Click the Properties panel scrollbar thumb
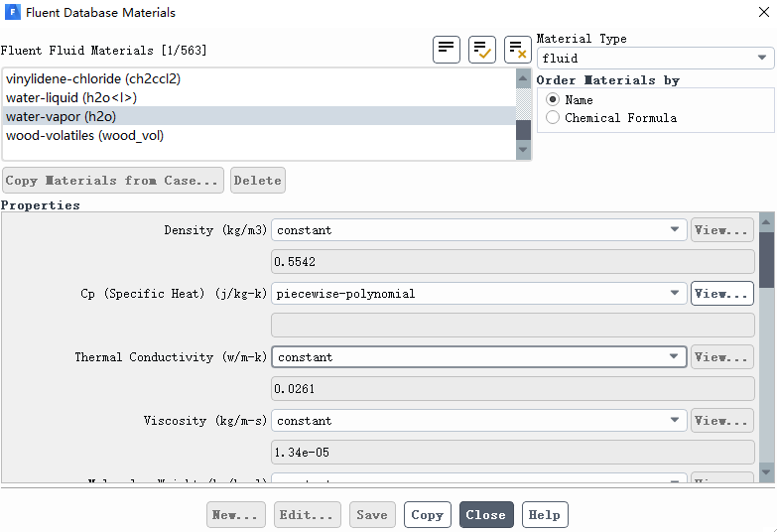Image resolution: width=777 pixels, height=532 pixels. (x=766, y=260)
